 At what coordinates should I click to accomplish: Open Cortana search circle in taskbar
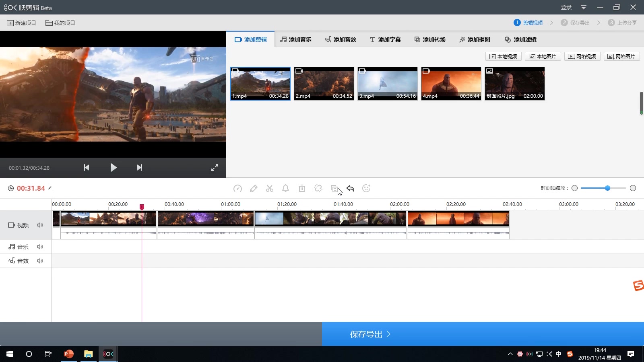[29, 354]
